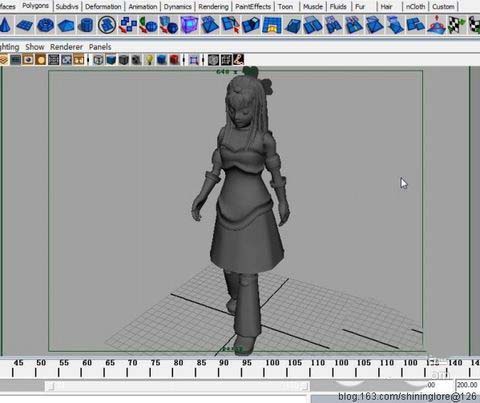
Task: Click the stacked layers icon at toolbar start
Action: pyautogui.click(x=3, y=60)
